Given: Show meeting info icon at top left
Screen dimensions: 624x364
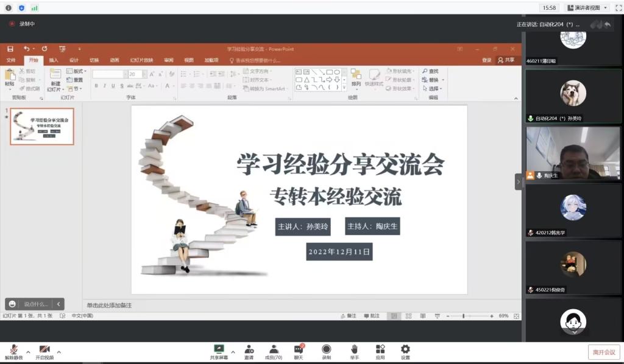Looking at the screenshot, I should (9, 7).
